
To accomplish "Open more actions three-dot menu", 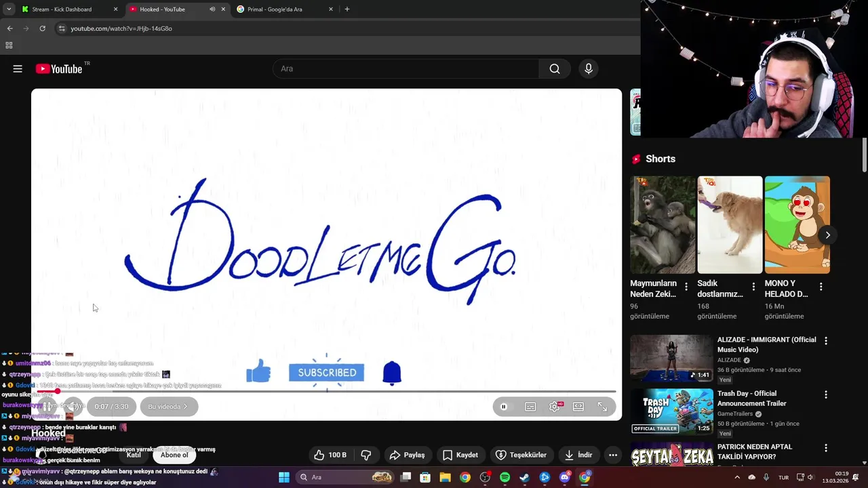I will click(x=613, y=455).
